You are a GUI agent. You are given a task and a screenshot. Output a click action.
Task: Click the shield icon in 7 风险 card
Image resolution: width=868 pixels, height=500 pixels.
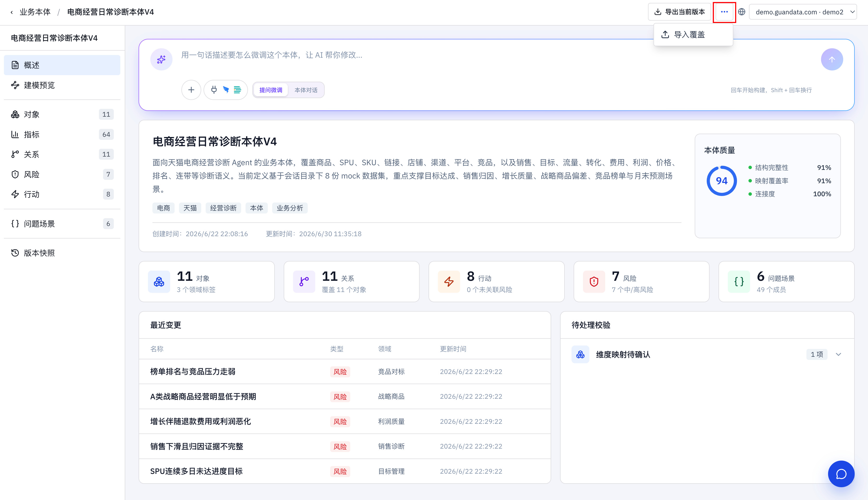[x=594, y=282]
